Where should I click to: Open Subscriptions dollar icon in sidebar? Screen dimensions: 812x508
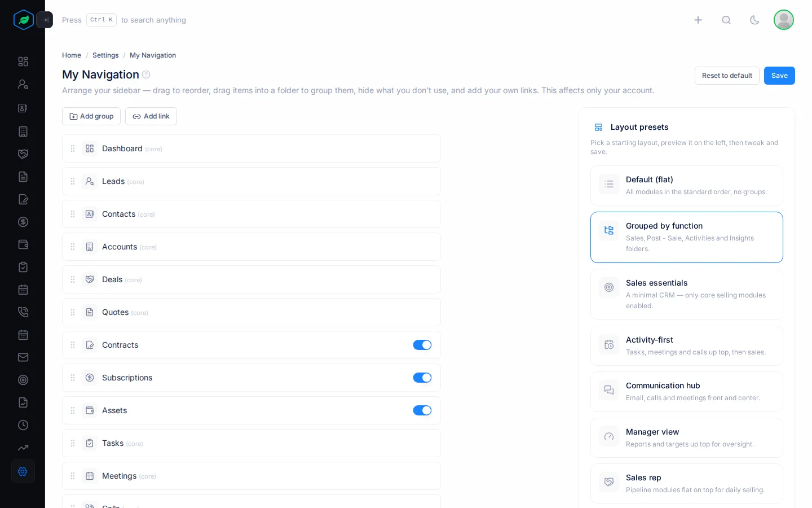tap(23, 222)
